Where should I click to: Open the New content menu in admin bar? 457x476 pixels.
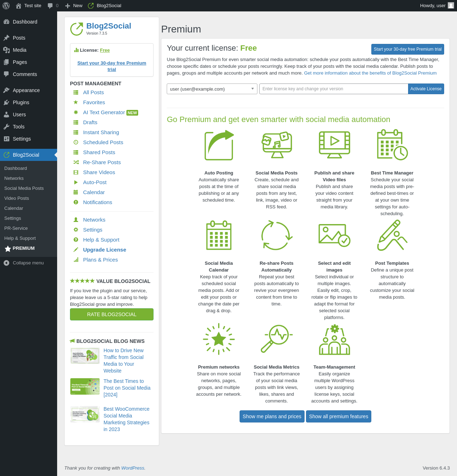click(74, 6)
